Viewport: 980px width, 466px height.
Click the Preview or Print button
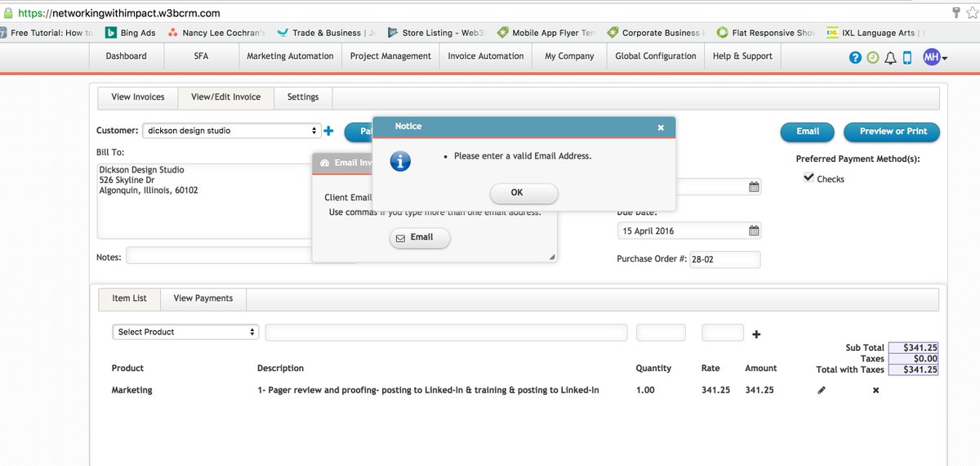tap(893, 132)
